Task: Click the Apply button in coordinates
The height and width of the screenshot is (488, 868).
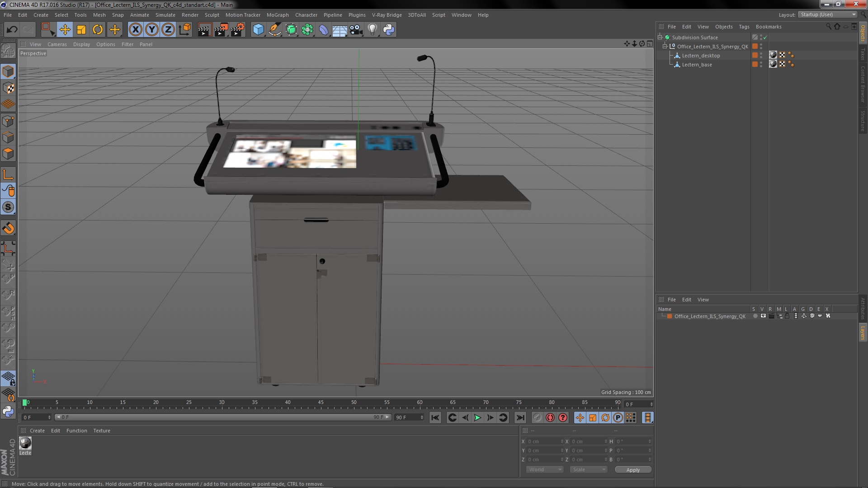Action: pyautogui.click(x=633, y=469)
